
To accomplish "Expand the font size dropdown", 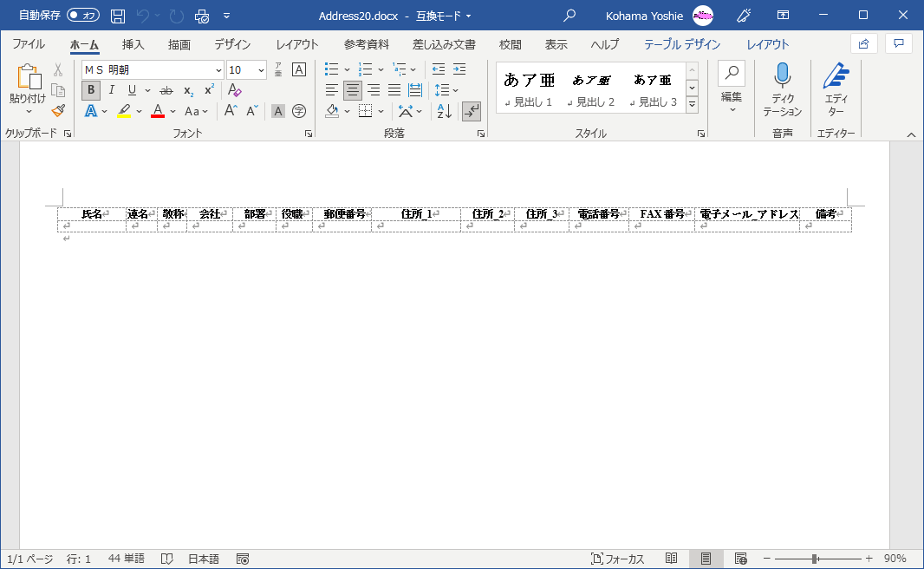I will pos(261,70).
